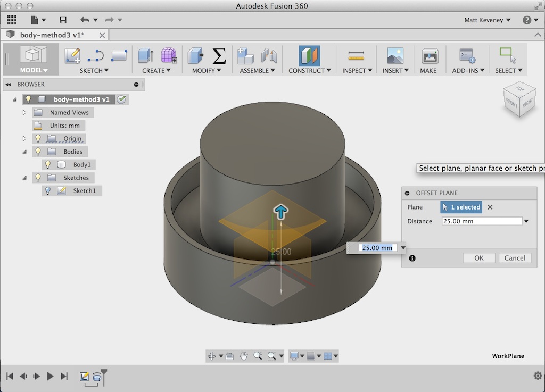This screenshot has height=392, width=545.
Task: Open the Matt Keveney account dropdown
Action: coord(487,20)
